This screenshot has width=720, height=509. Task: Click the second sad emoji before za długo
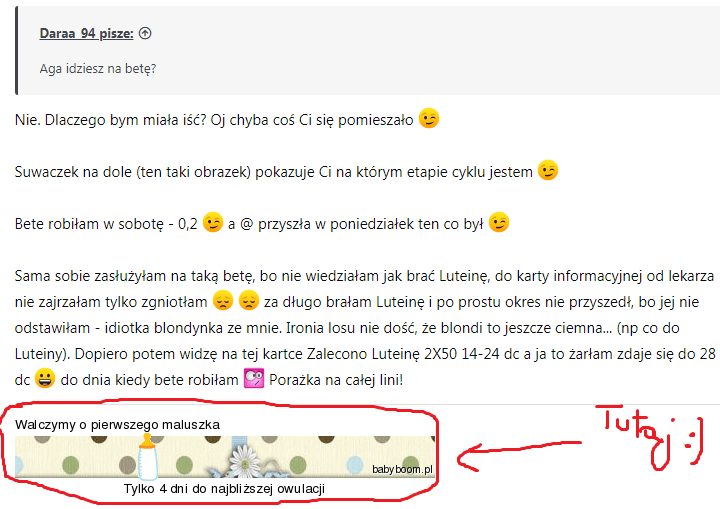249,300
